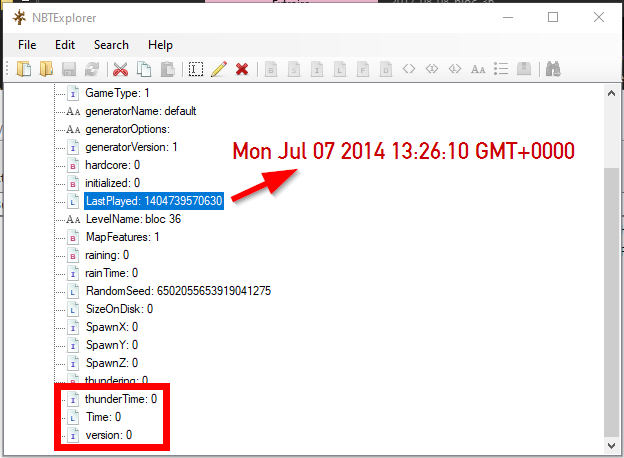This screenshot has height=458, width=624.
Task: Click the Paste clipboard icon
Action: 167,69
